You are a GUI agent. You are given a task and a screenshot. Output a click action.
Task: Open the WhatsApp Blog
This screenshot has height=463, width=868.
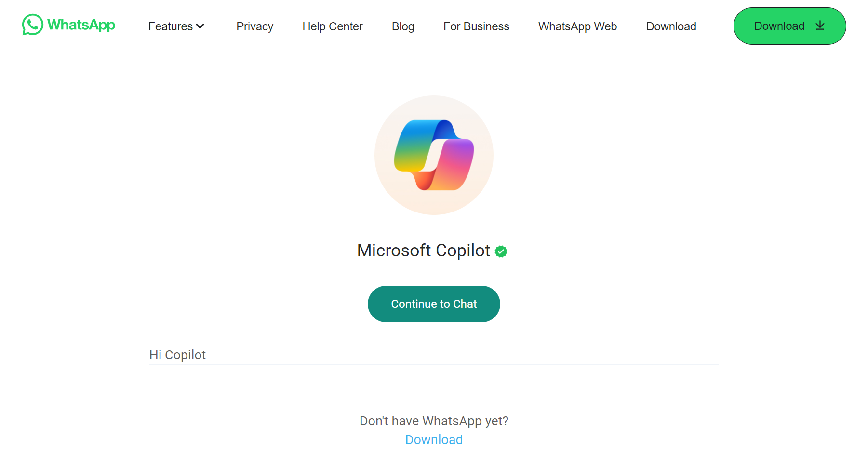pos(403,26)
